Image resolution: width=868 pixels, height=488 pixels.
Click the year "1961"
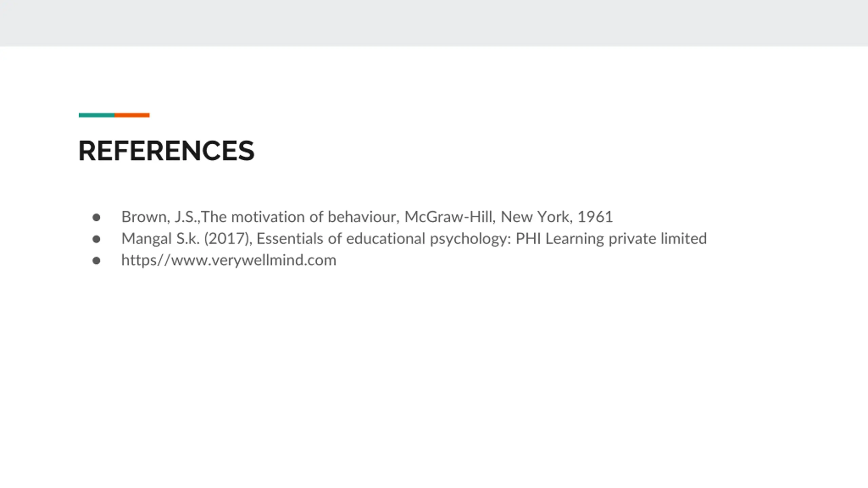click(595, 217)
